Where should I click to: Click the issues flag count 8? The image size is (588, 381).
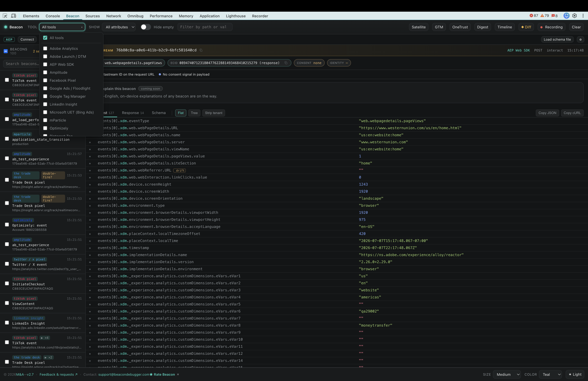[x=554, y=16]
